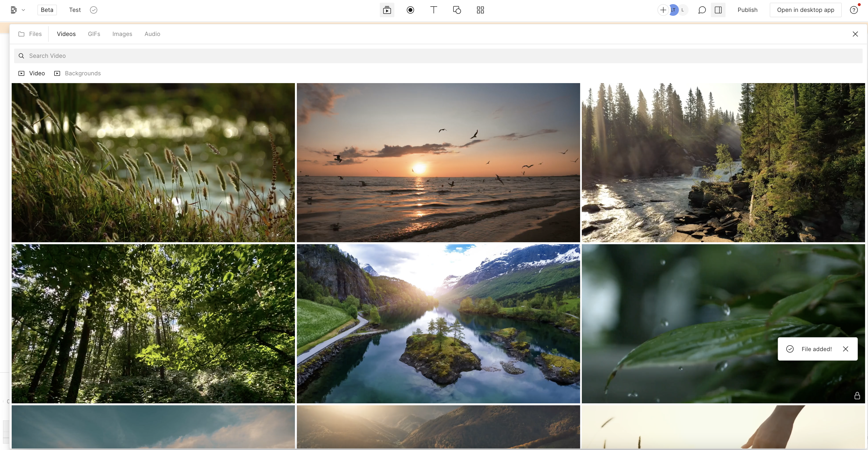The height and width of the screenshot is (450, 868).
Task: Switch to the Audio tab
Action: coord(152,34)
